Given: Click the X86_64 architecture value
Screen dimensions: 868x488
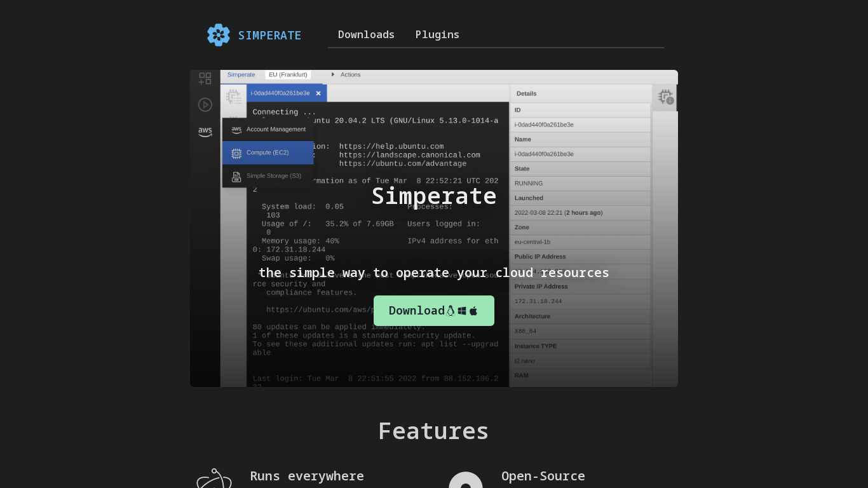Looking at the screenshot, I should [526, 331].
